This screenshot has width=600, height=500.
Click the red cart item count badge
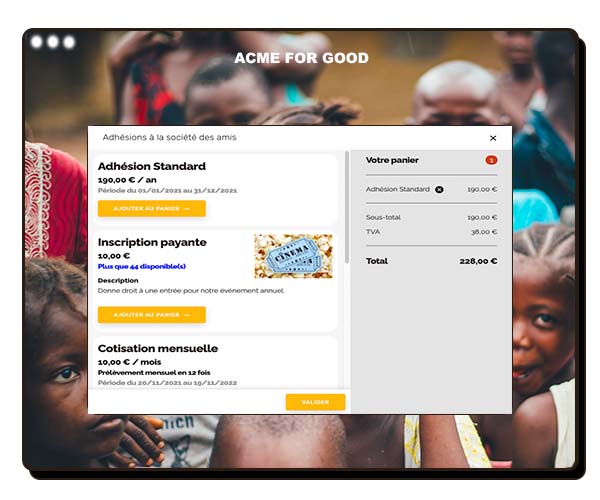point(491,160)
